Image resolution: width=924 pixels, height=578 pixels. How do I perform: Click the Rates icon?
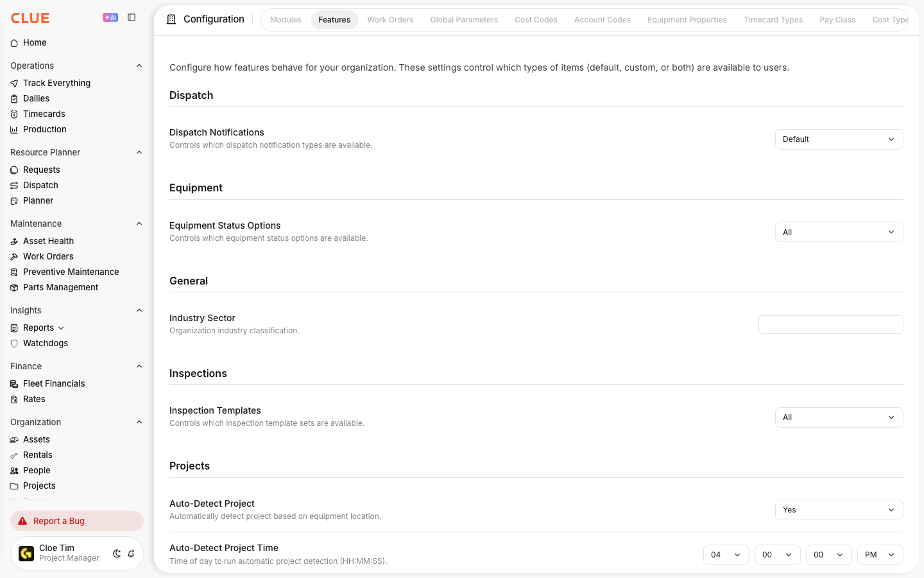tap(14, 399)
